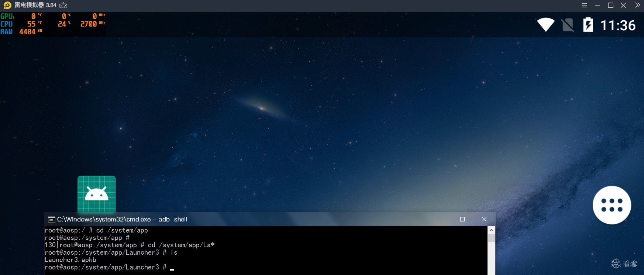The image size is (644, 275).
Task: Open the LDPlayer hamburger menu
Action: pyautogui.click(x=584, y=5)
